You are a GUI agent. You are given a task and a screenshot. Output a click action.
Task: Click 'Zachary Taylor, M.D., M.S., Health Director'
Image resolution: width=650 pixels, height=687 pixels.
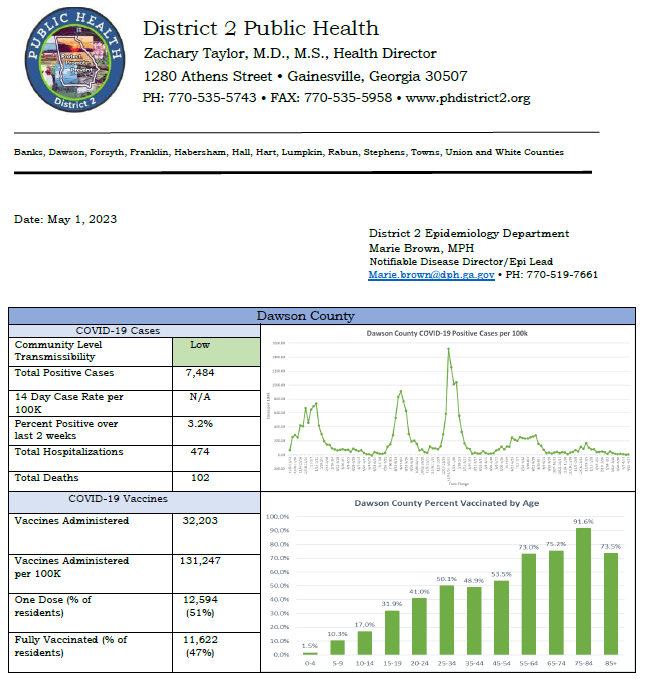coord(290,53)
